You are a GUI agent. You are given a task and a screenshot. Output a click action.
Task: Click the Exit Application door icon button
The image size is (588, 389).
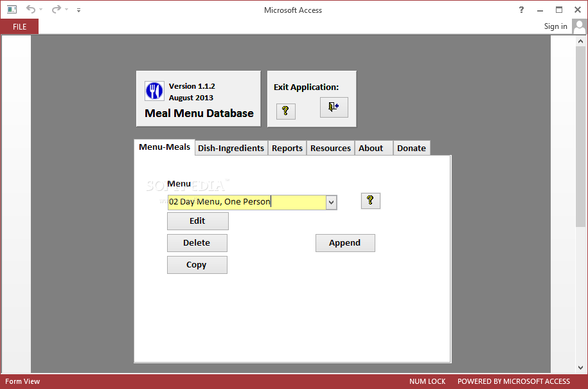tap(334, 107)
